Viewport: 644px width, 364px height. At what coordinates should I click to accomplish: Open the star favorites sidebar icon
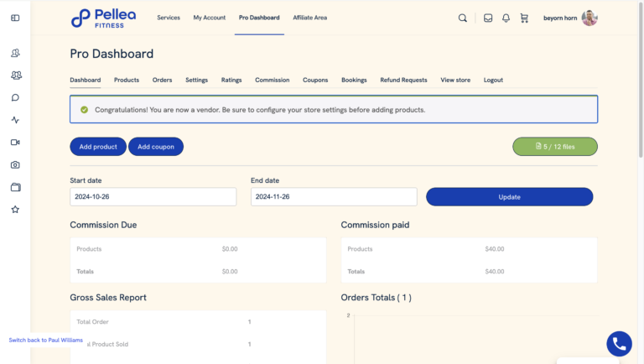[x=15, y=210]
